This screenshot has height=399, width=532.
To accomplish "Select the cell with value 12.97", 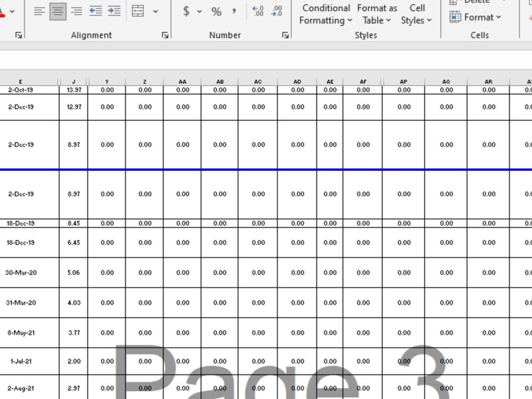I will [73, 107].
